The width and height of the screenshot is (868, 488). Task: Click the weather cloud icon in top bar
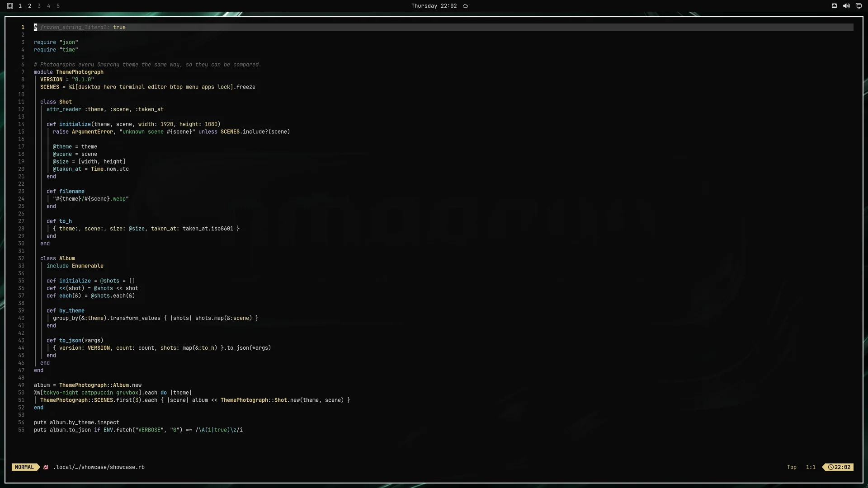pyautogui.click(x=465, y=6)
